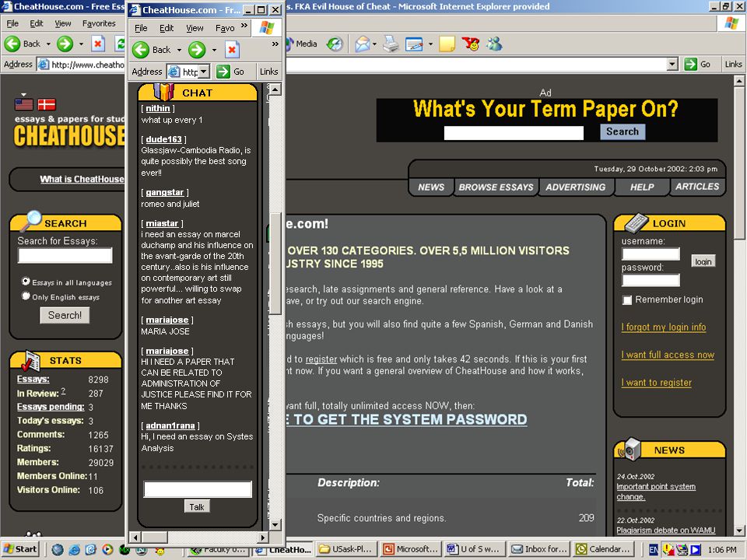The image size is (747, 560).
Task: Click Internet Explorer quick launch icon
Action: [x=75, y=550]
